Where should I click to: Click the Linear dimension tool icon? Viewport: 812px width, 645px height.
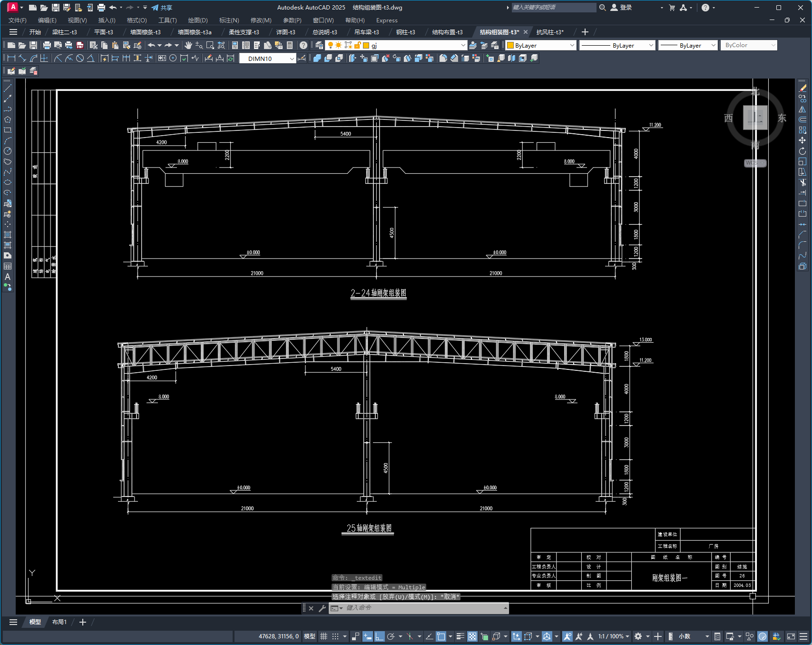point(11,58)
